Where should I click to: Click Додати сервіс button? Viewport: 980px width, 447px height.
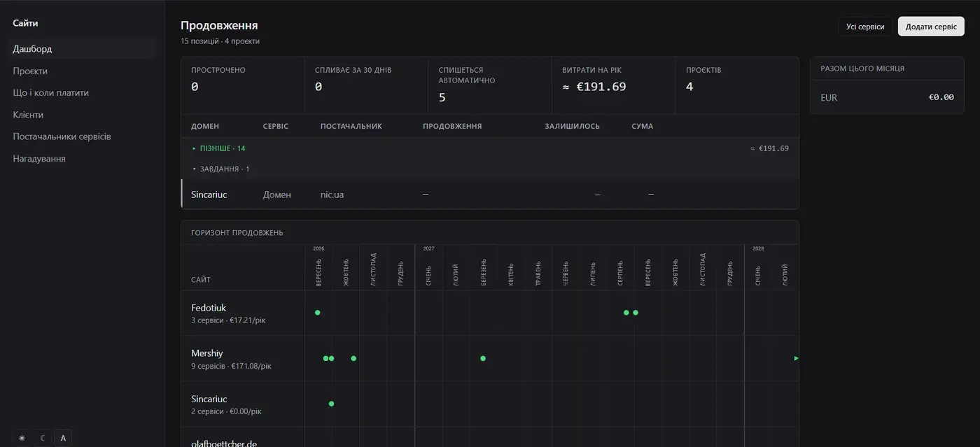(x=931, y=27)
